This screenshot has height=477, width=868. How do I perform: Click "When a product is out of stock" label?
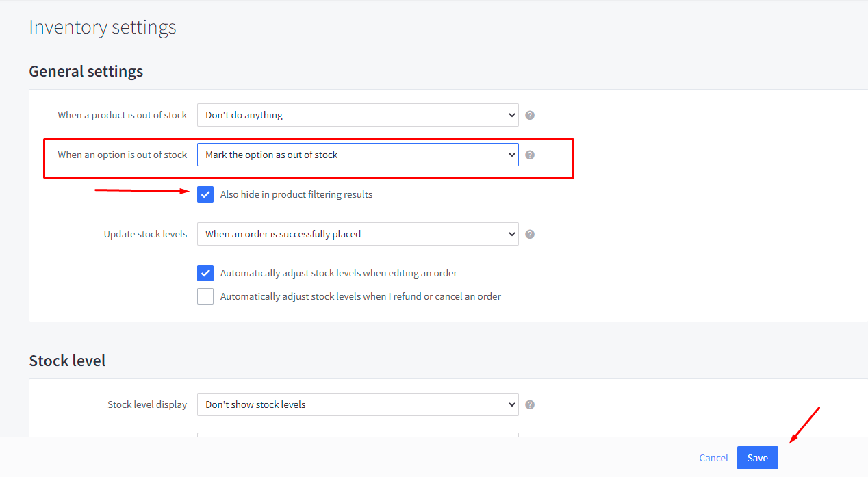coord(122,115)
